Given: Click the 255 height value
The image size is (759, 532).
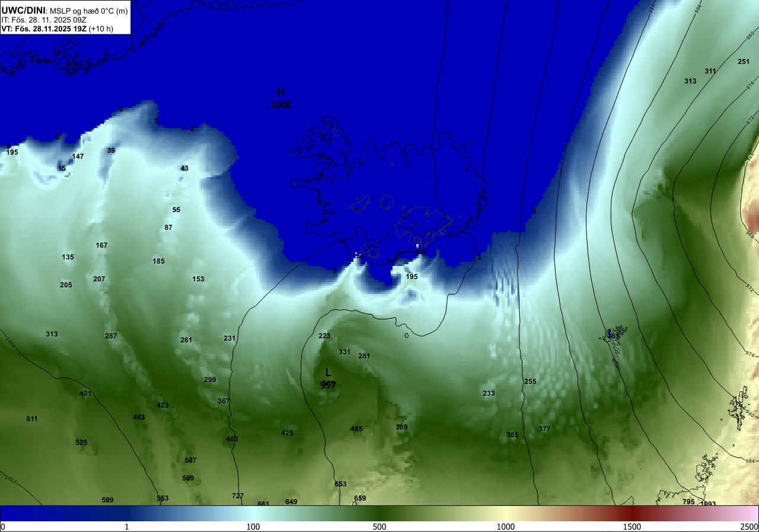Looking at the screenshot, I should coord(530,382).
